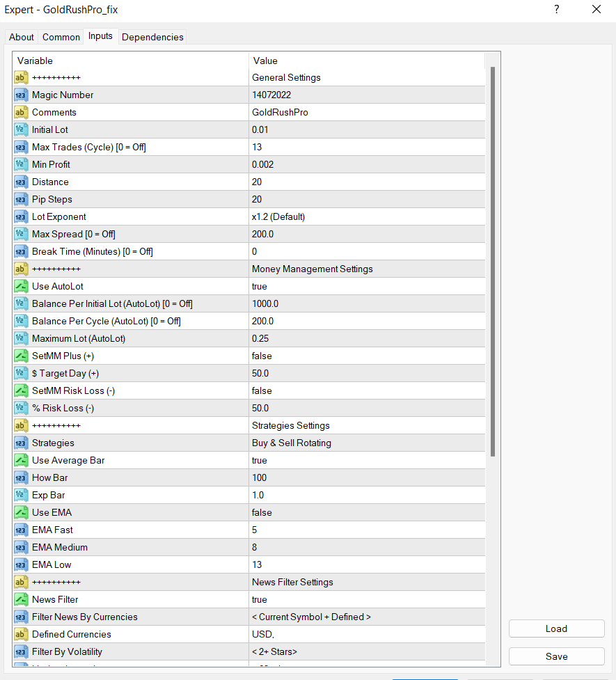Image resolution: width=616 pixels, height=680 pixels.
Task: Click the integer icon beside Break Time (Minutes)
Action: pyautogui.click(x=21, y=251)
